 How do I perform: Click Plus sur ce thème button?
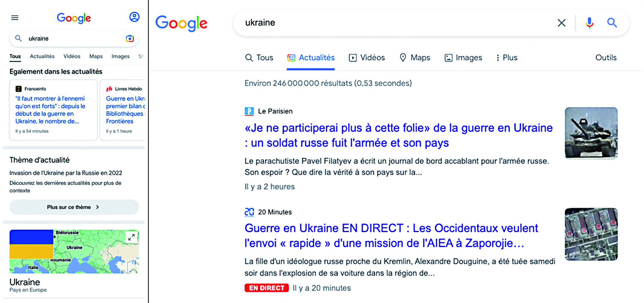(74, 207)
